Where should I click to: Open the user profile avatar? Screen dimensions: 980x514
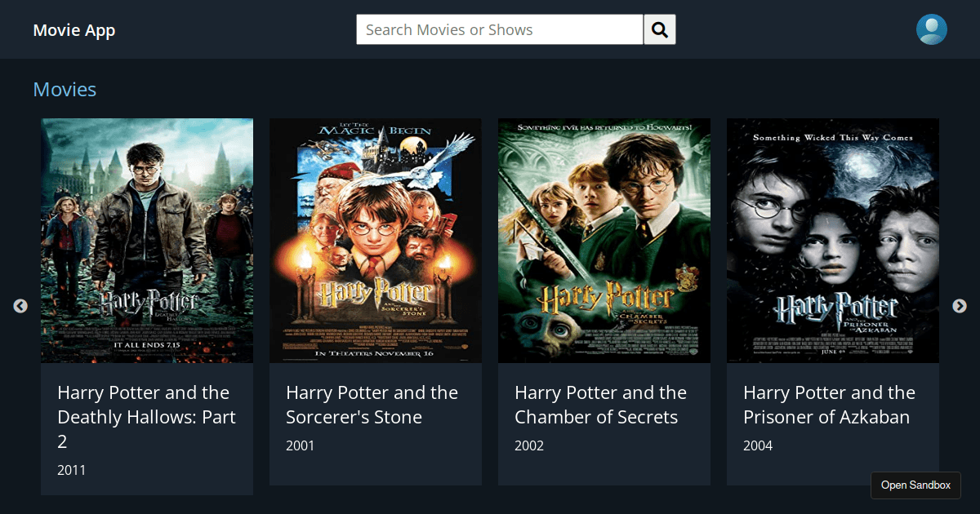[932, 29]
